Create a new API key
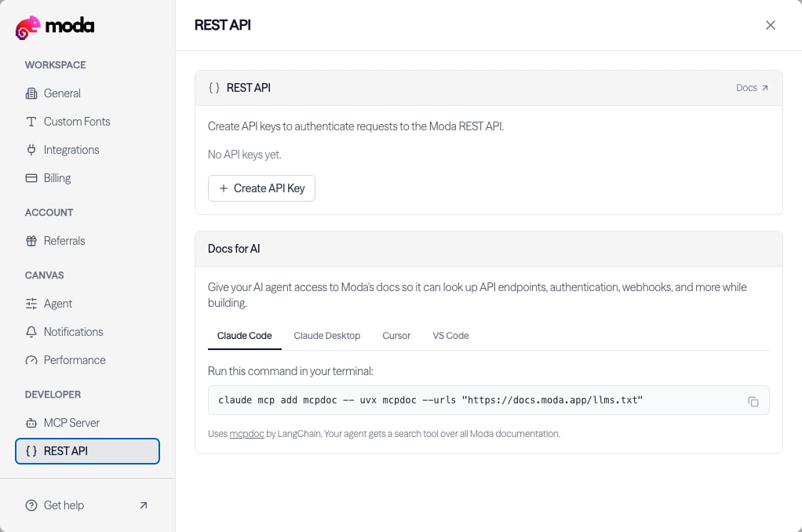This screenshot has width=802, height=532. [x=261, y=188]
